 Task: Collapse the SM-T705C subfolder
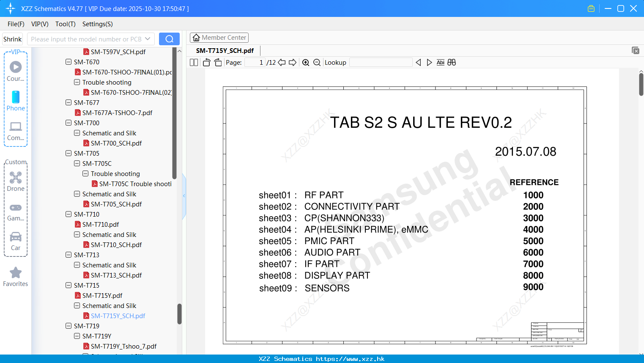tap(77, 163)
